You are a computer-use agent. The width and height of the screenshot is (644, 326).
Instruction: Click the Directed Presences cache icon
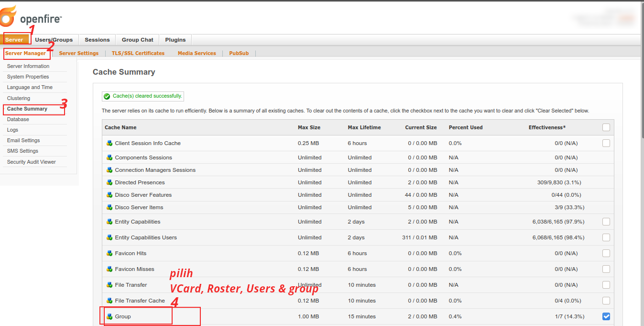tap(109, 182)
